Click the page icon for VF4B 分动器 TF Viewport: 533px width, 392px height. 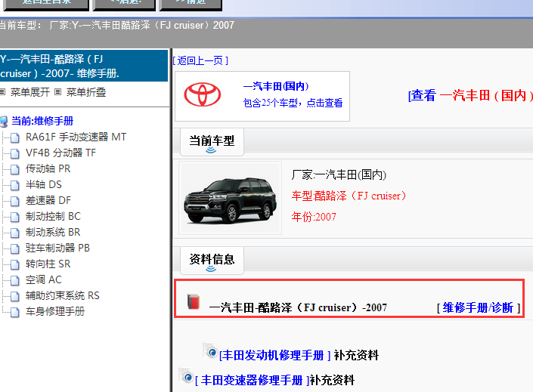15,154
